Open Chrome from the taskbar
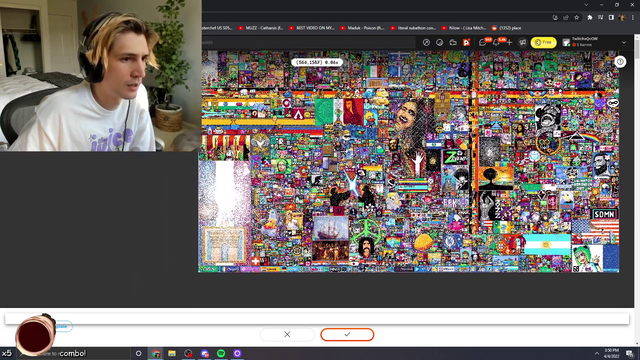 tap(156, 353)
